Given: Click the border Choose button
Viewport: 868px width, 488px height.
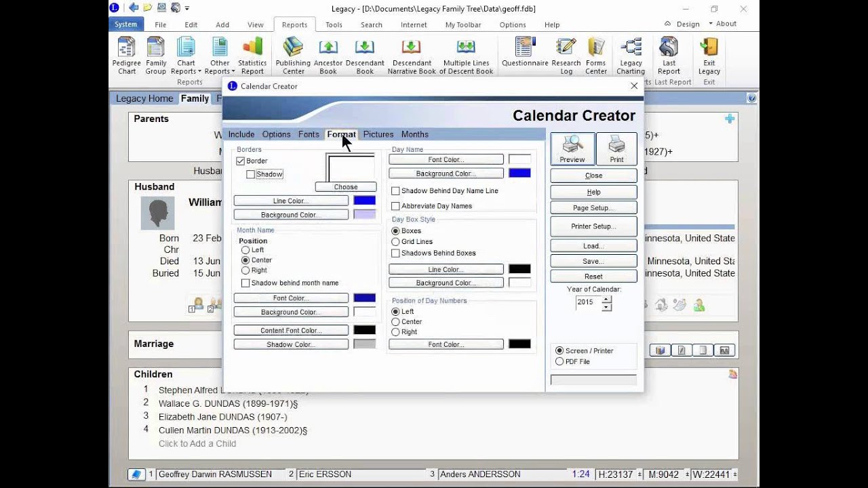Looking at the screenshot, I should pyautogui.click(x=346, y=187).
